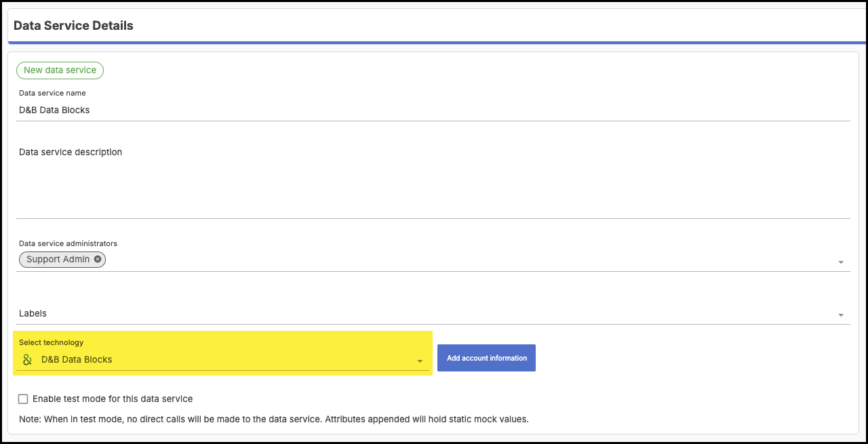Click the test mode note text

pyautogui.click(x=273, y=419)
